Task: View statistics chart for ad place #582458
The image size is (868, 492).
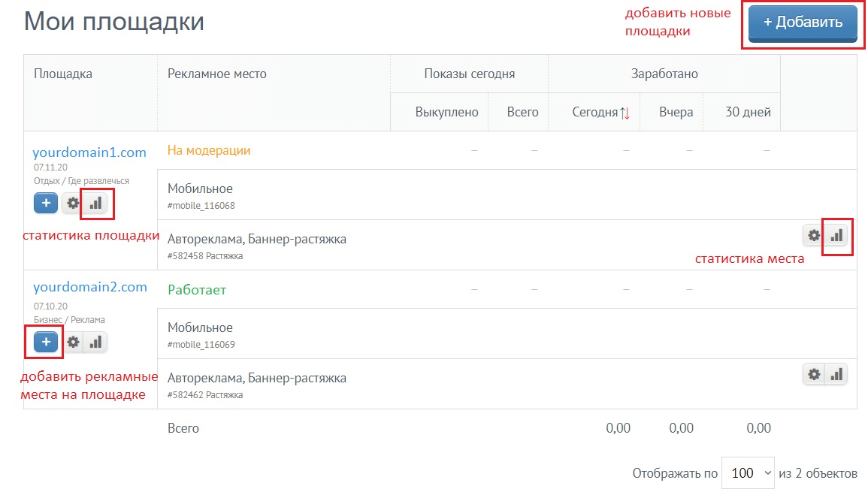Action: coord(836,235)
